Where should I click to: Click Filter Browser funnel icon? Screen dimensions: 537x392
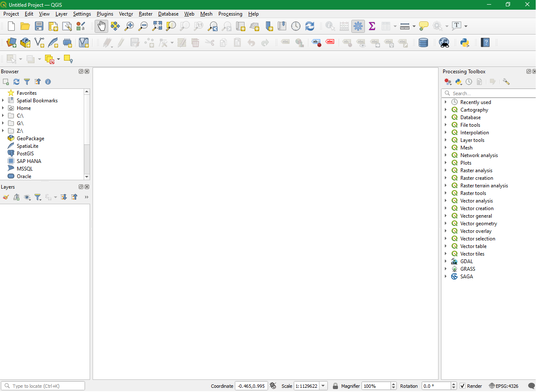click(x=27, y=82)
